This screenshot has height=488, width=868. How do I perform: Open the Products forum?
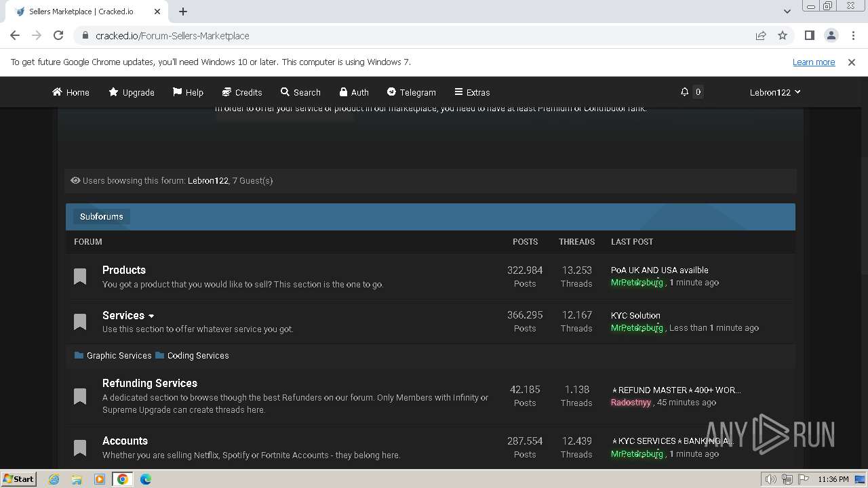[124, 270]
